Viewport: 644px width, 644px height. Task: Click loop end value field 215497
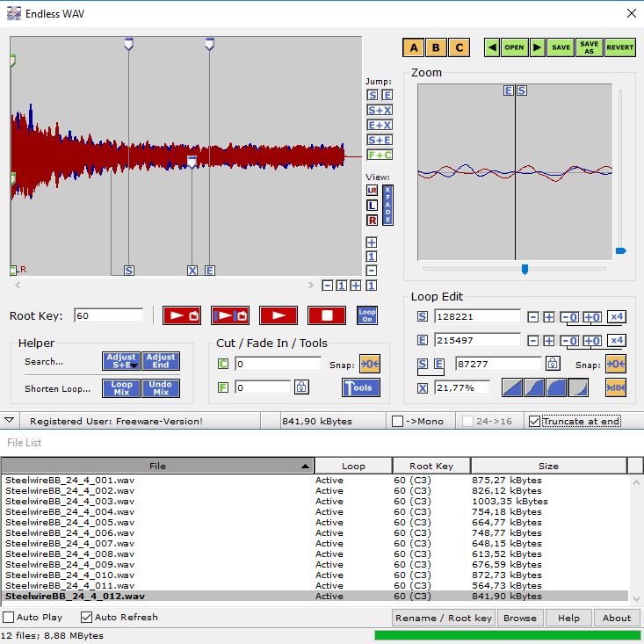point(477,341)
